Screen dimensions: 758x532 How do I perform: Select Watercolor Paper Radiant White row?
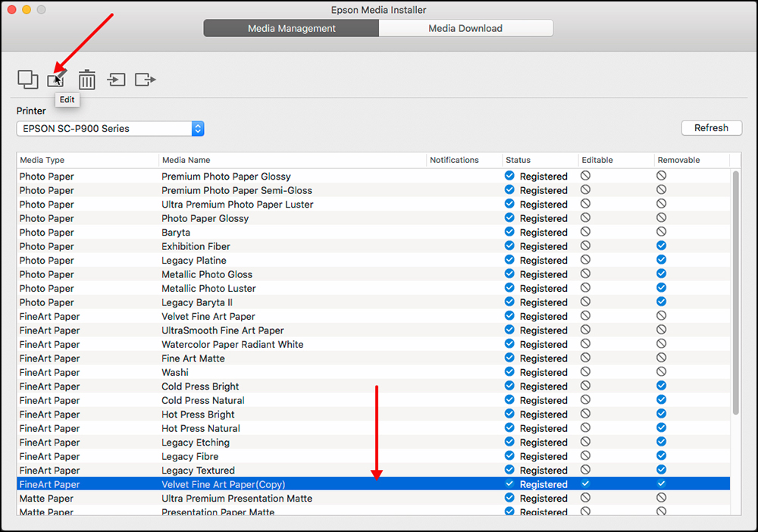point(373,345)
